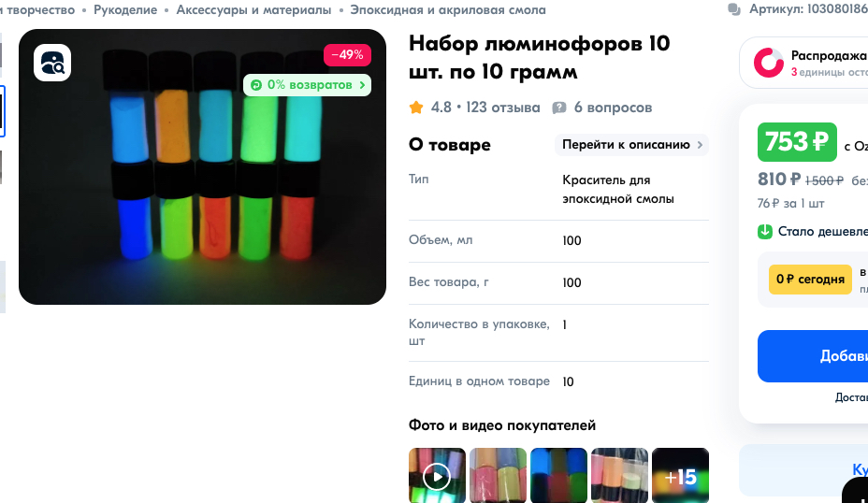Open the 123 отзыва reviews link
This screenshot has width=868, height=503.
502,108
